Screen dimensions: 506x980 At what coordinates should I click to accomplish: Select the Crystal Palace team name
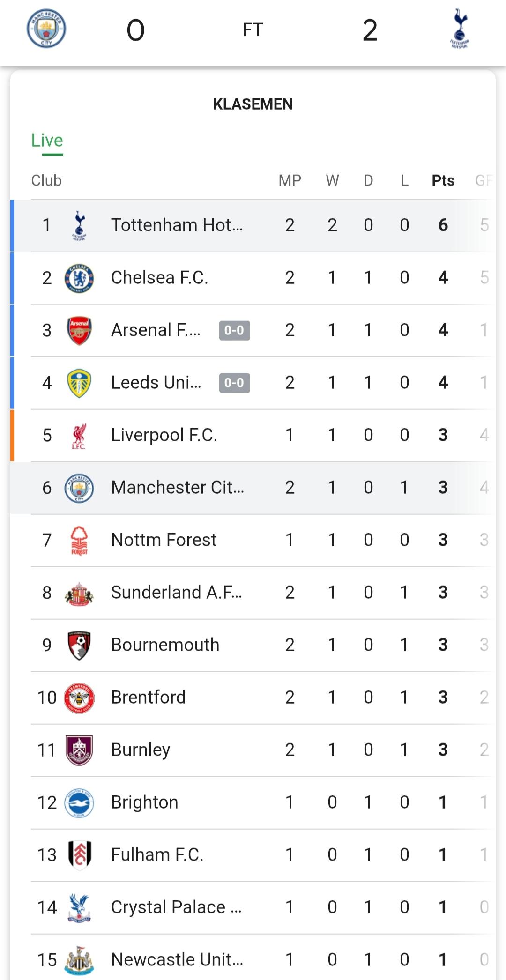[x=176, y=907]
